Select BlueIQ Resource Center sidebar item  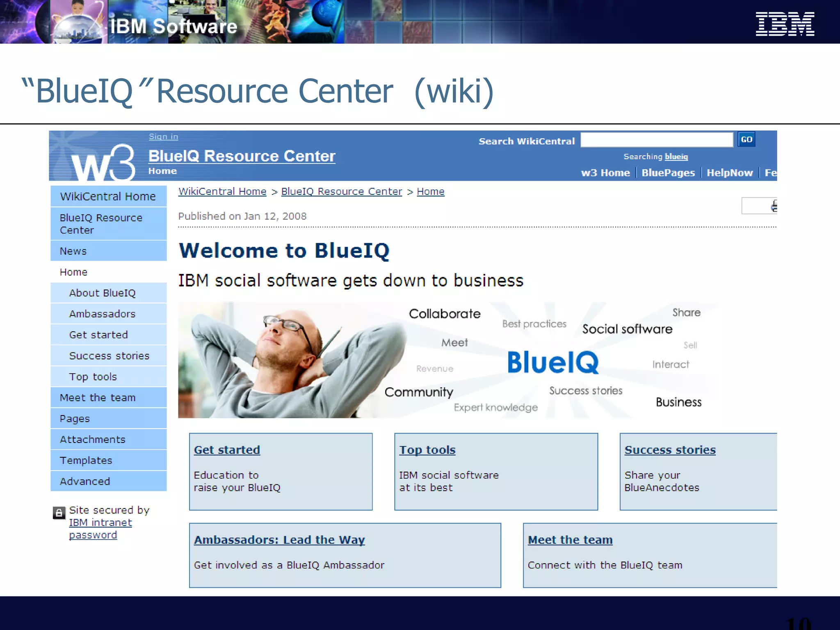click(109, 224)
